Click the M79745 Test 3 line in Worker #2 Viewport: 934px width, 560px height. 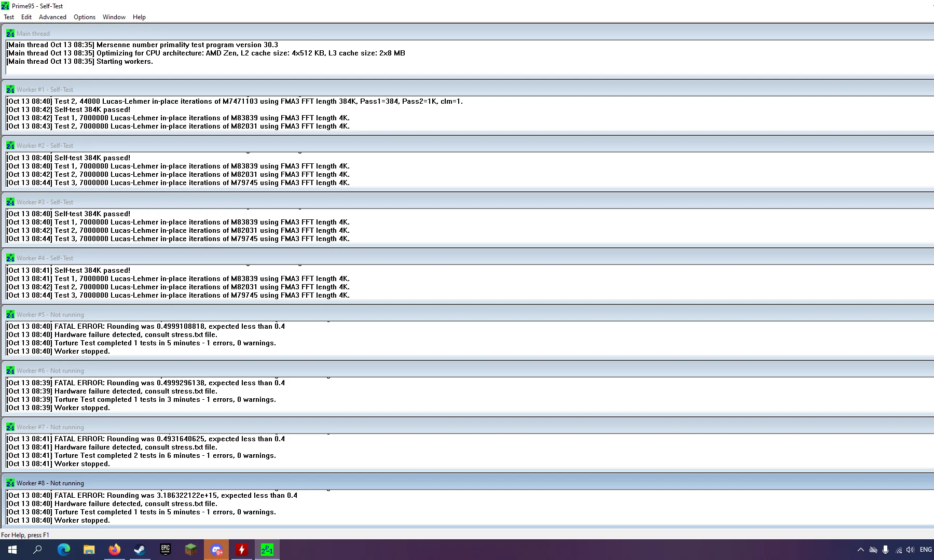pos(178,183)
